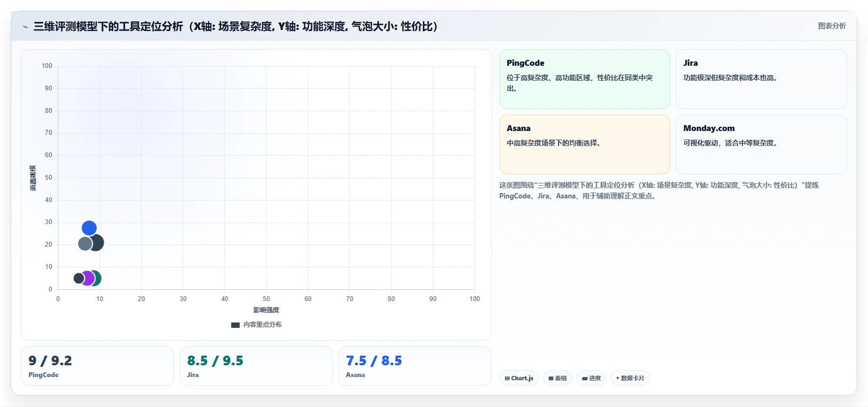
Task: Click the 表格 tag chip
Action: [x=557, y=378]
